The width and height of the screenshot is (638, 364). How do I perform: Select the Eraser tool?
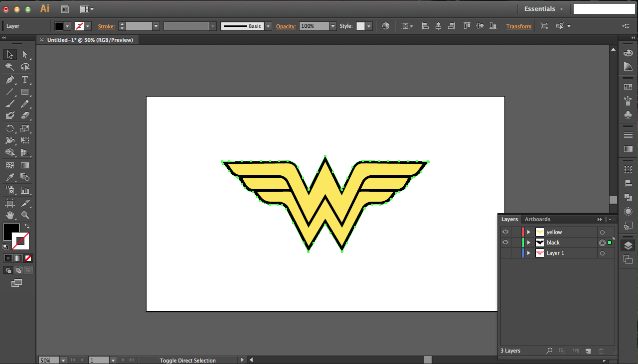(25, 116)
